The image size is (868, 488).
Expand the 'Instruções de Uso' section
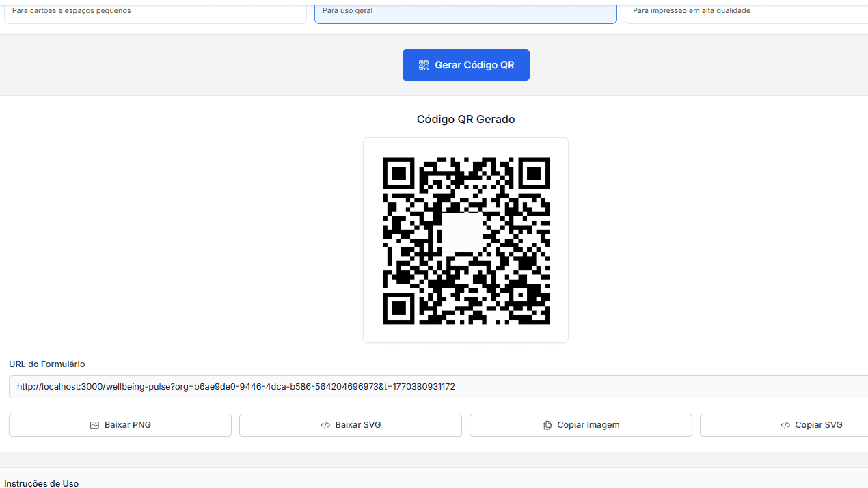[x=42, y=483]
